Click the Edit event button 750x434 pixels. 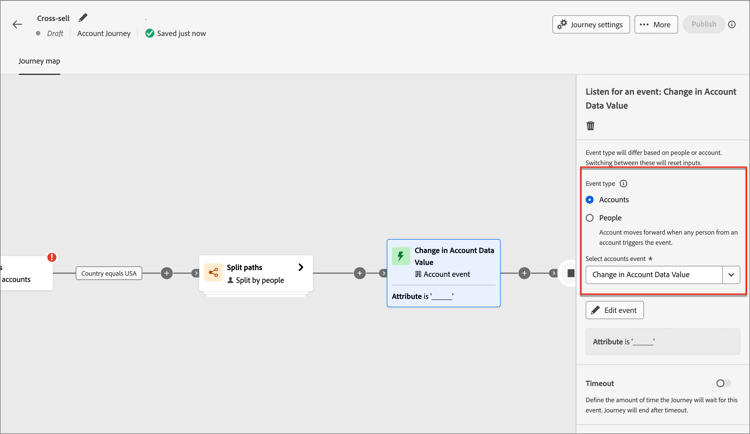(615, 310)
